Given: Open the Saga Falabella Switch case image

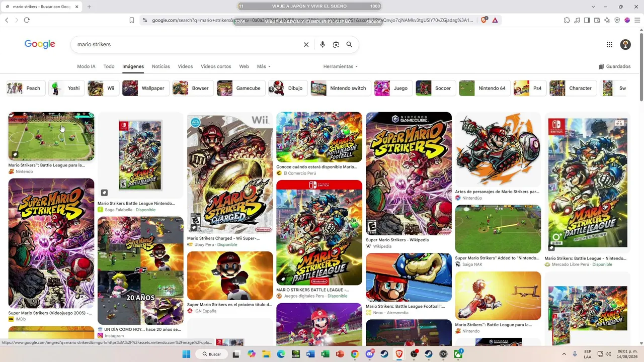Looking at the screenshot, I should click(x=140, y=155).
